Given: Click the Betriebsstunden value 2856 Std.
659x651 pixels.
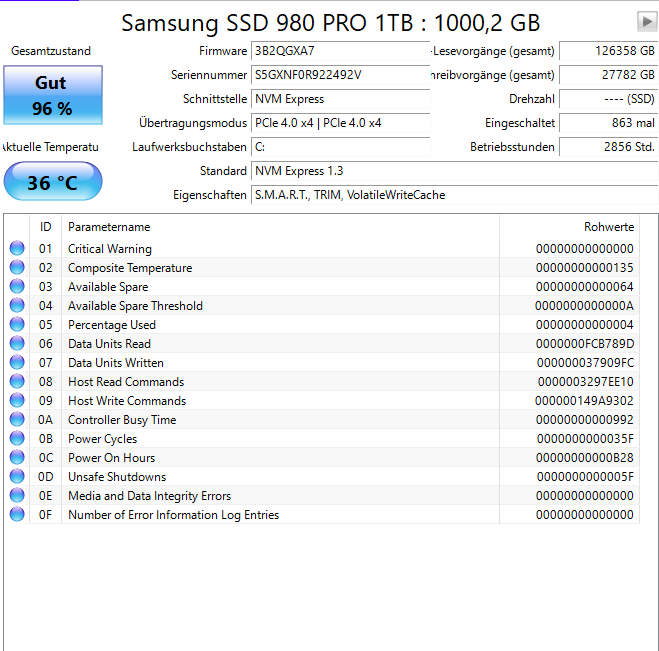Looking at the screenshot, I should click(x=609, y=147).
